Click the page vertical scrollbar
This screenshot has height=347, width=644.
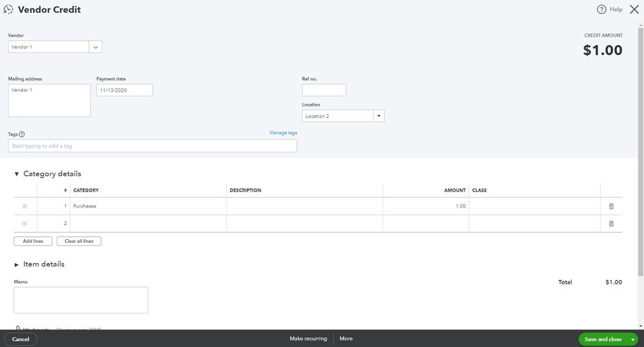pyautogui.click(x=641, y=152)
